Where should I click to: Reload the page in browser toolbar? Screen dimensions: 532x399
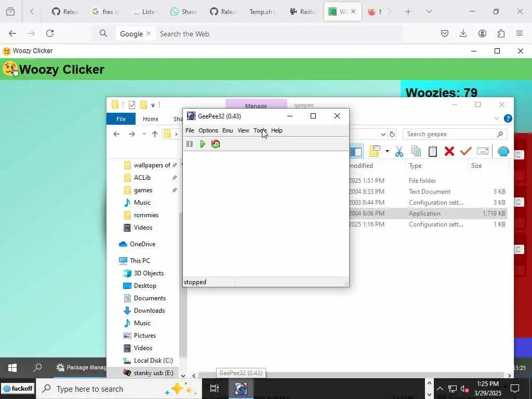50,33
